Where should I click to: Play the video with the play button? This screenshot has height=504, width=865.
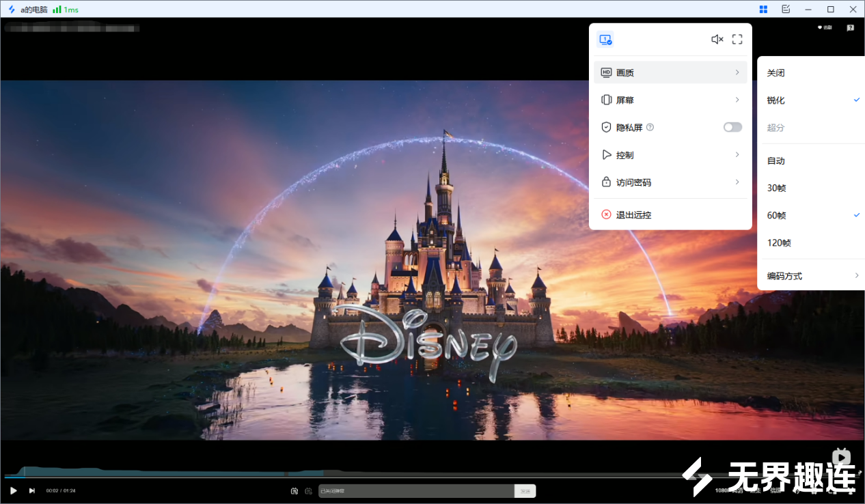click(x=13, y=490)
